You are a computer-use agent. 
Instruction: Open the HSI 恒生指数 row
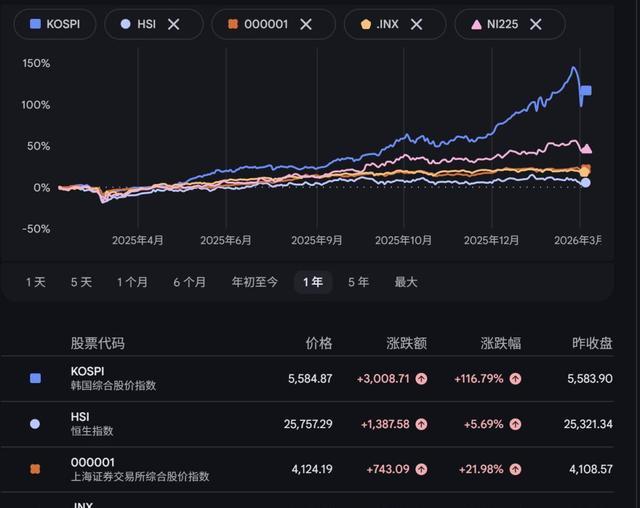click(92, 424)
